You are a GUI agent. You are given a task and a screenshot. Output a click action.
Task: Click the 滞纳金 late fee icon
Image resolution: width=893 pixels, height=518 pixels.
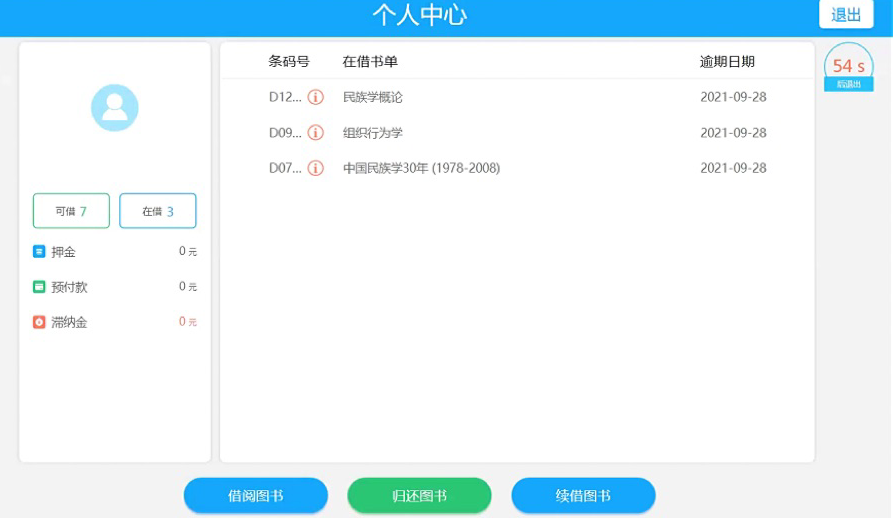point(39,322)
